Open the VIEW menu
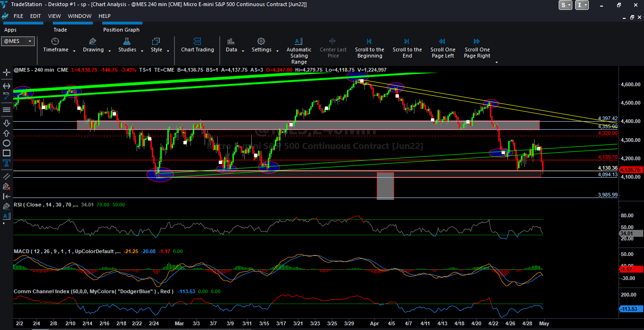This screenshot has height=330, width=644. coord(54,16)
